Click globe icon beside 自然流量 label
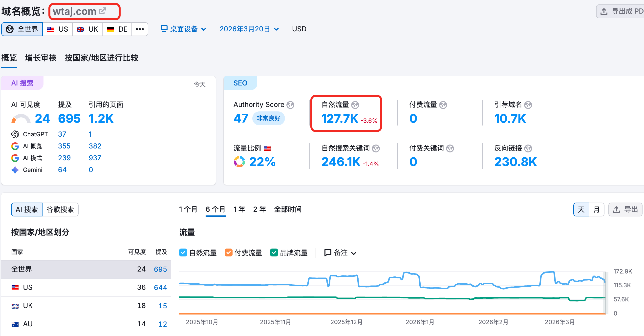This screenshot has height=336, width=644. [355, 105]
